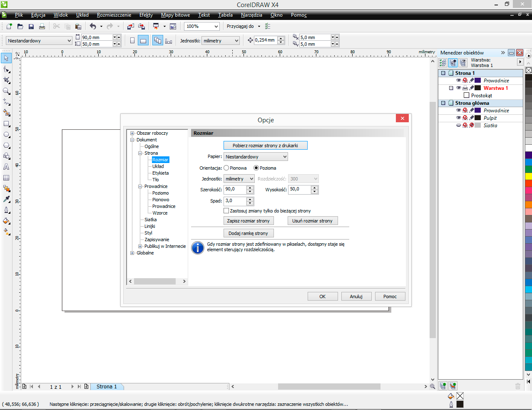Select Portrait orientation icon in property bar
Image resolution: width=532 pixels, height=410 pixels.
point(132,41)
